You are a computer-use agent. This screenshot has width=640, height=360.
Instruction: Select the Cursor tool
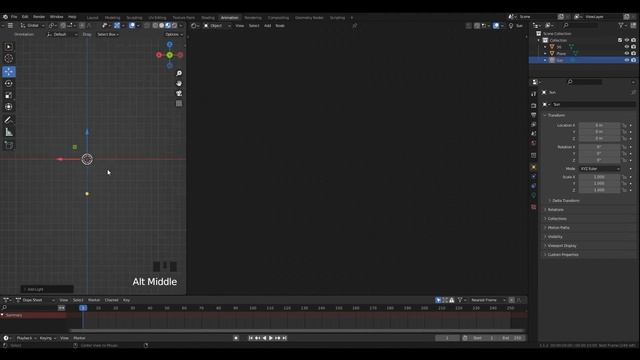[x=9, y=58]
